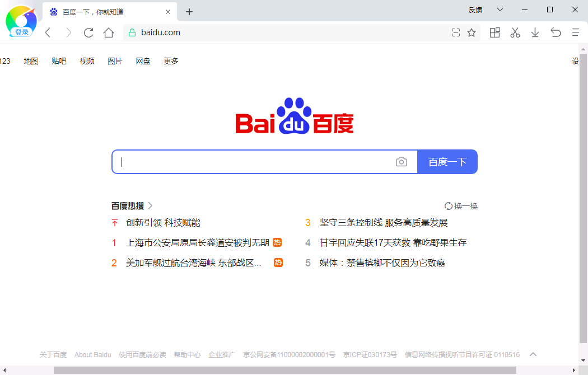Image resolution: width=588 pixels, height=375 pixels.
Task: Click the Baidu logo
Action: (295, 116)
